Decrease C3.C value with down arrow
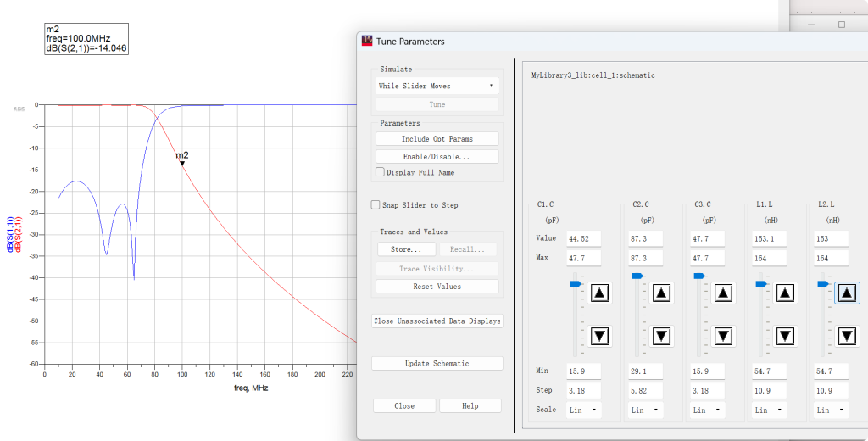This screenshot has height=441, width=868. pyautogui.click(x=724, y=336)
